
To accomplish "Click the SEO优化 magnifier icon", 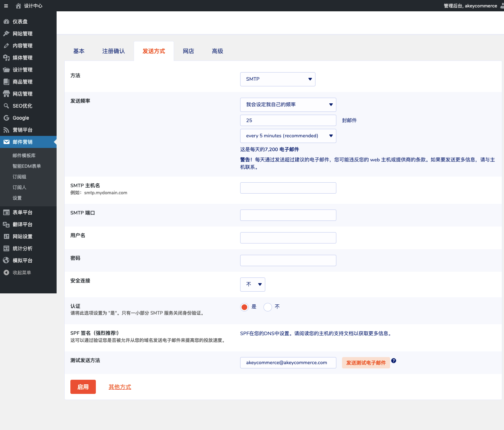I will tap(6, 106).
